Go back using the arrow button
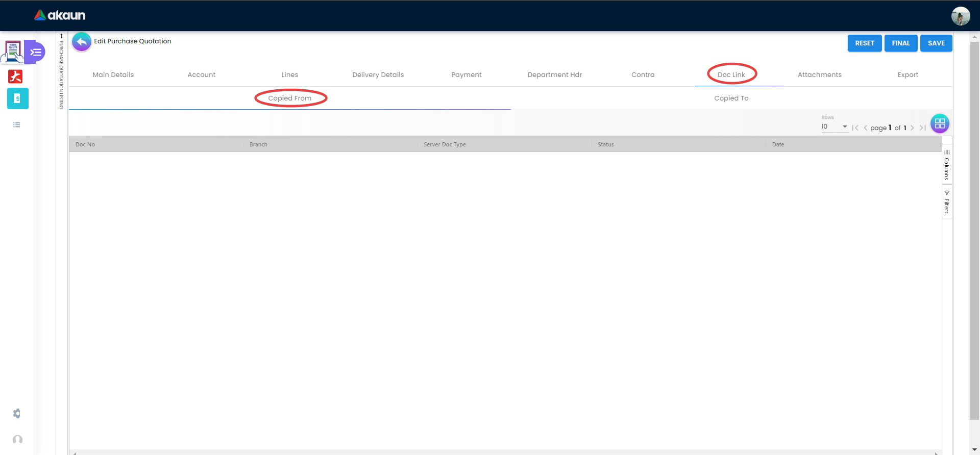This screenshot has height=455, width=980. [82, 42]
